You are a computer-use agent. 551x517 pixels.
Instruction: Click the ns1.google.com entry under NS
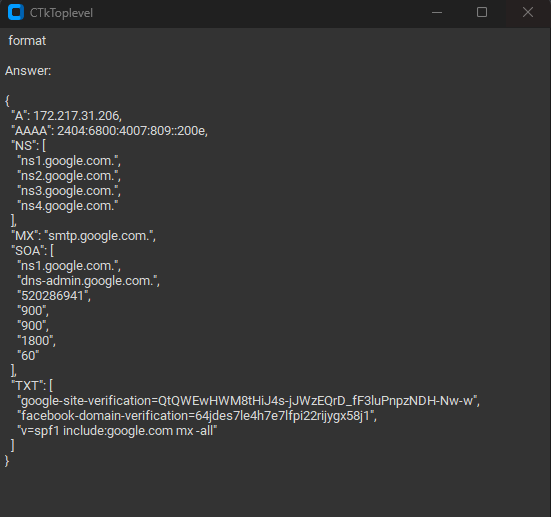69,161
